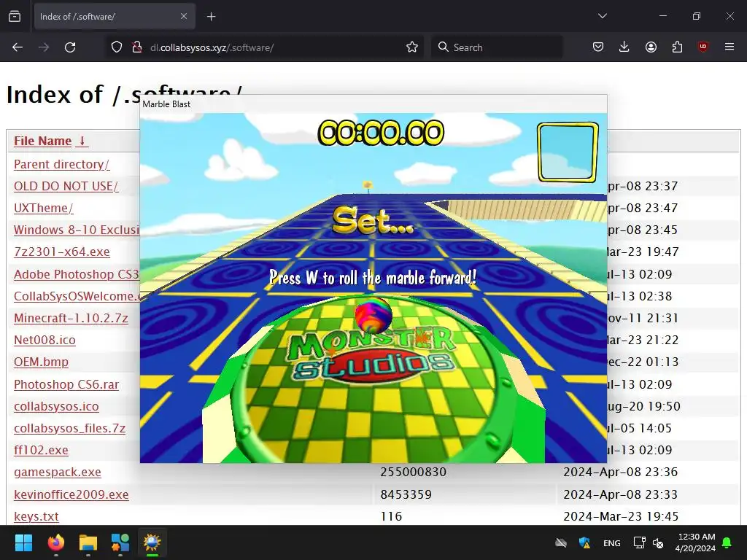This screenshot has height=560, width=747.
Task: Open the clock showing 12:30 AM
Action: pos(695,542)
